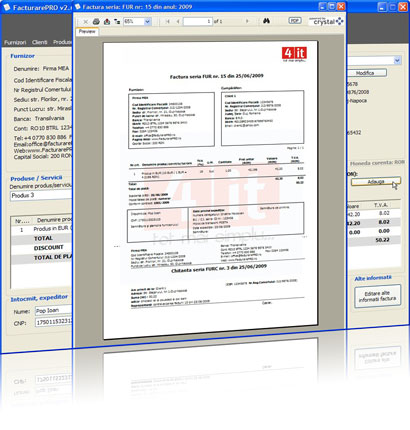Select the Preview tab

pos(87,32)
